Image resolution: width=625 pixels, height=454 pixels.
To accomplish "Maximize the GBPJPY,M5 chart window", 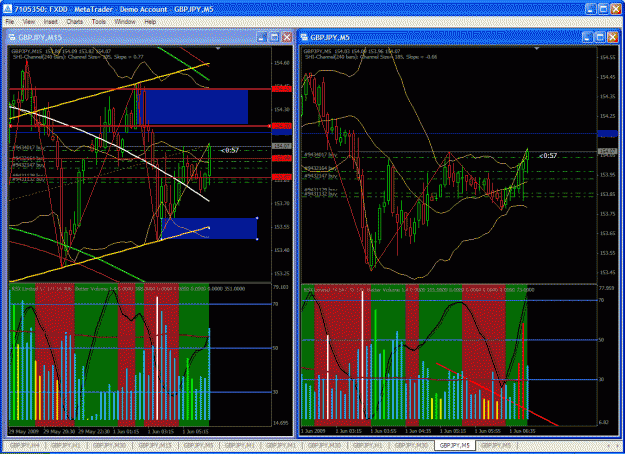I will pyautogui.click(x=600, y=37).
